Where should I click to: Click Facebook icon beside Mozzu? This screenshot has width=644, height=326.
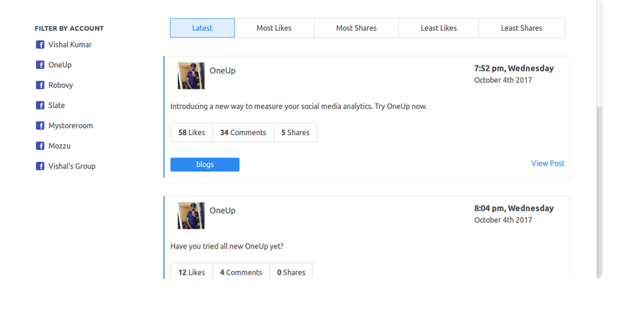click(x=40, y=146)
